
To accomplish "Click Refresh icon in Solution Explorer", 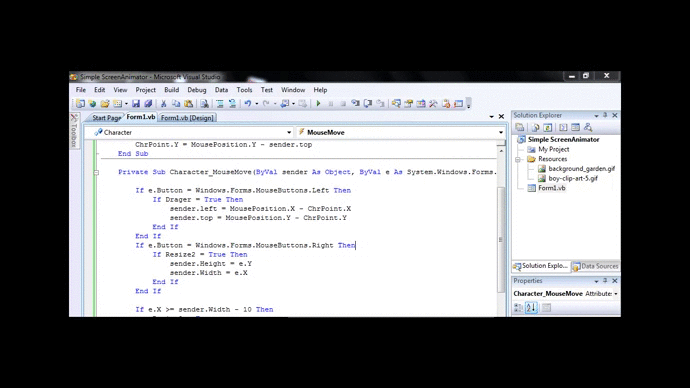I will tap(547, 128).
